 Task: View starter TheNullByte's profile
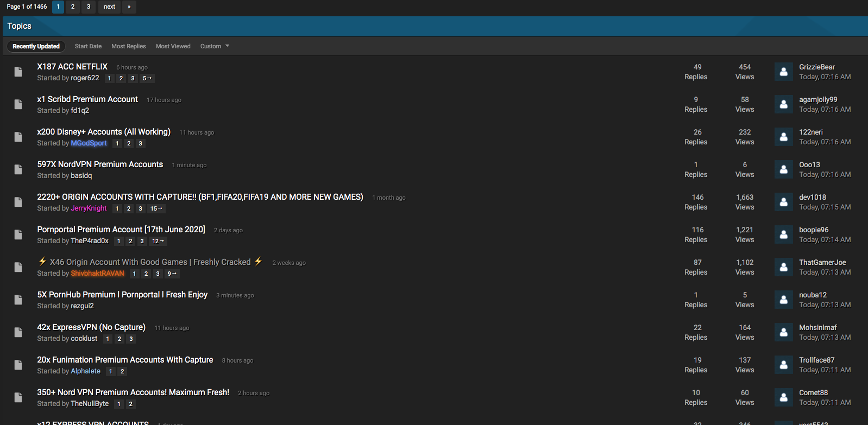(90, 404)
